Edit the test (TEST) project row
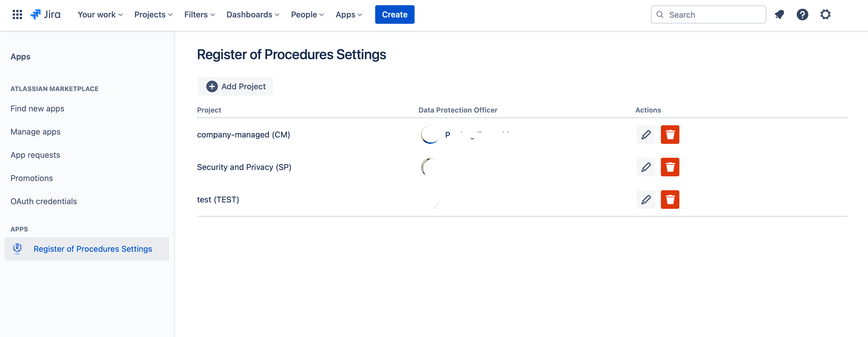868x337 pixels. pos(645,199)
